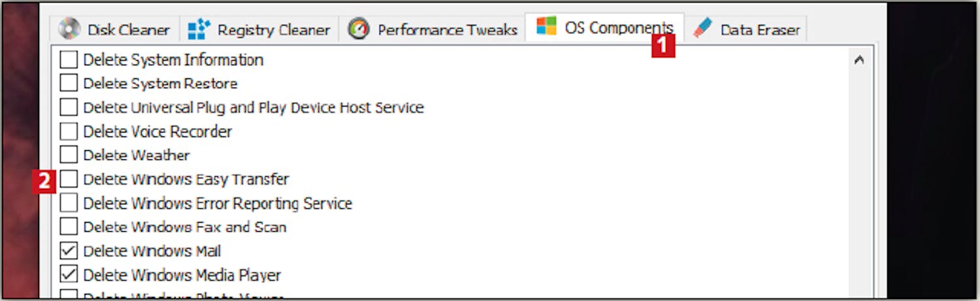Tick Delete Universal Plug and Play checkbox
Screen dimensions: 980x301
pyautogui.click(x=69, y=107)
